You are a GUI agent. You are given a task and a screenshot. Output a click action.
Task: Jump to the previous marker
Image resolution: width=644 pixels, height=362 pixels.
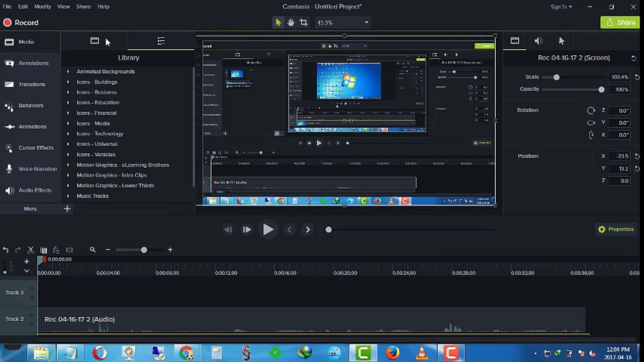(x=289, y=230)
